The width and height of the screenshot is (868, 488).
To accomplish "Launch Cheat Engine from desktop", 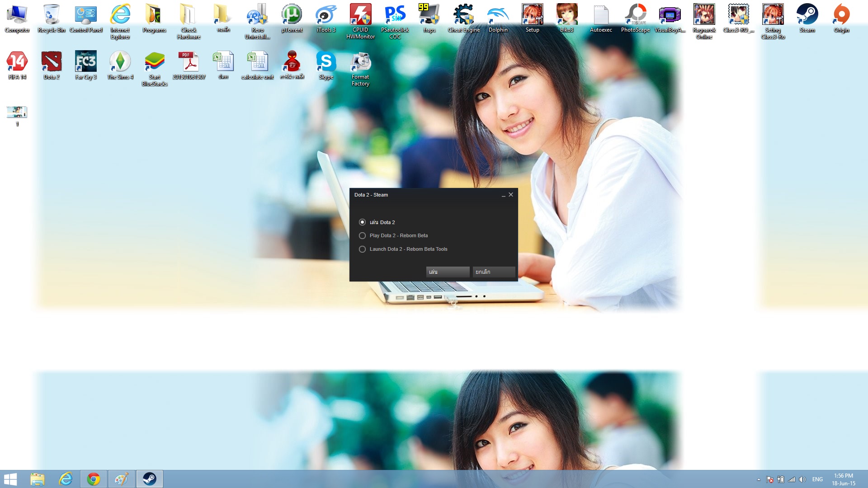I will [x=463, y=18].
